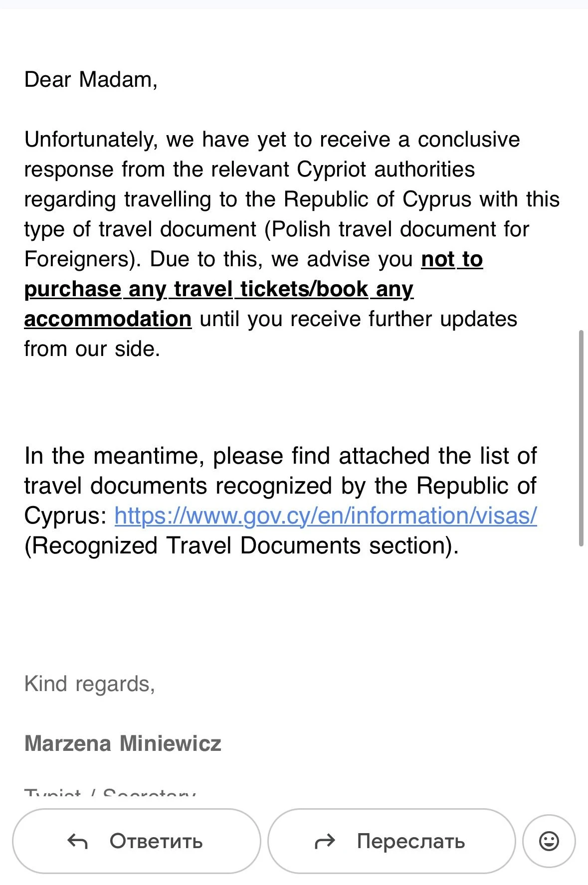Click '(Recognized Travel Documents section)' text
Image resolution: width=588 pixels, height=885 pixels.
[241, 545]
